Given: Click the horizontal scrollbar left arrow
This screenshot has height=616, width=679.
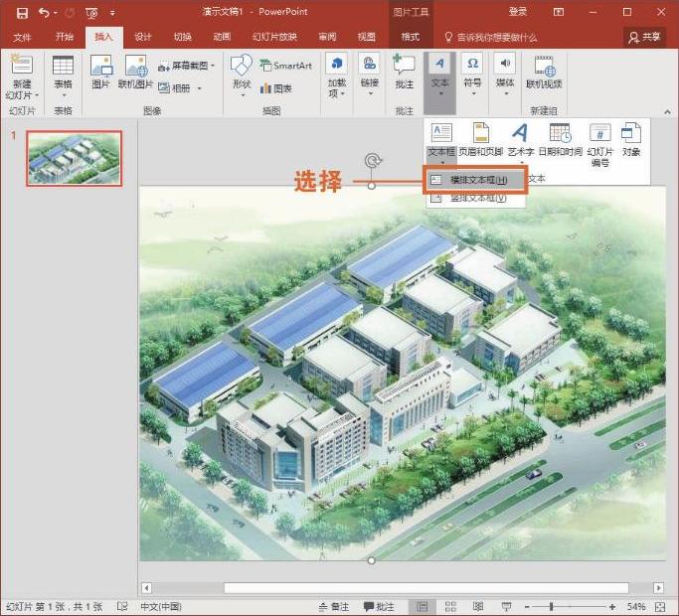Looking at the screenshot, I should click(146, 588).
